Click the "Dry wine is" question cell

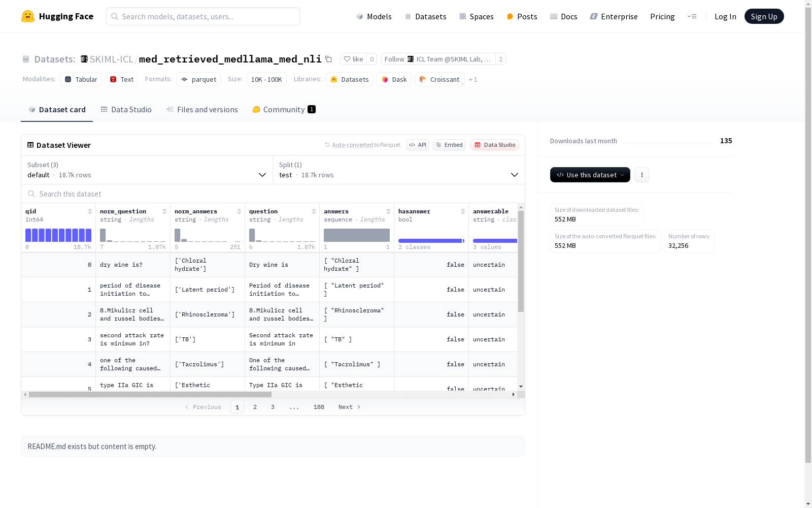pos(282,265)
